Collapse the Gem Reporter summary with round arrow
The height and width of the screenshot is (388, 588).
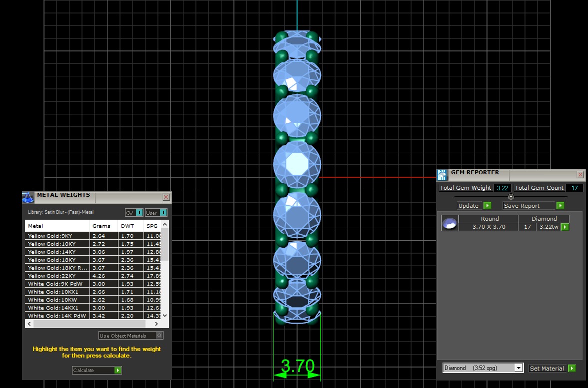click(x=511, y=197)
